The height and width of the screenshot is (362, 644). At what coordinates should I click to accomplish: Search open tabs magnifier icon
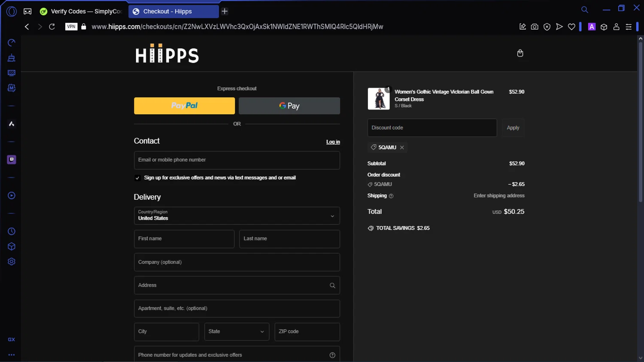[585, 9]
